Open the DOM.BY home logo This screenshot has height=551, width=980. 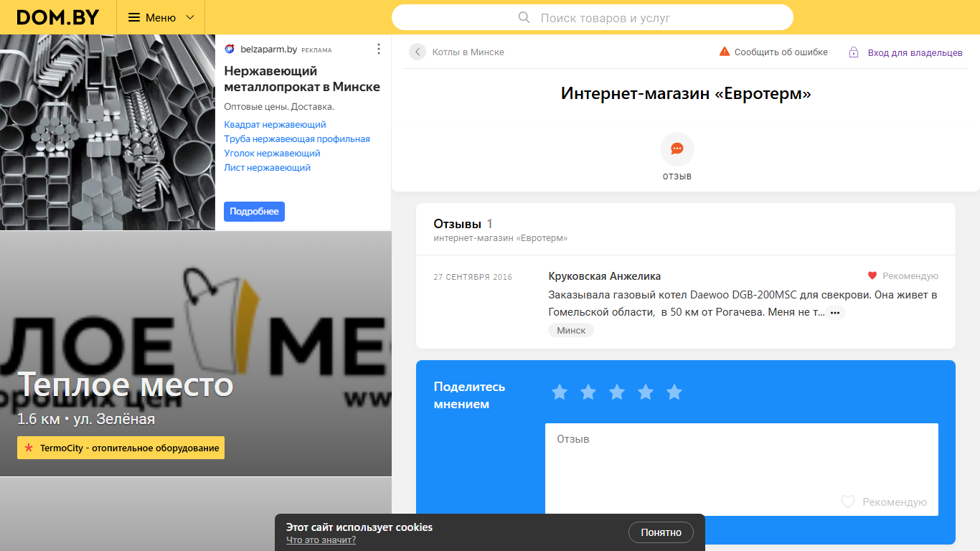[x=57, y=17]
